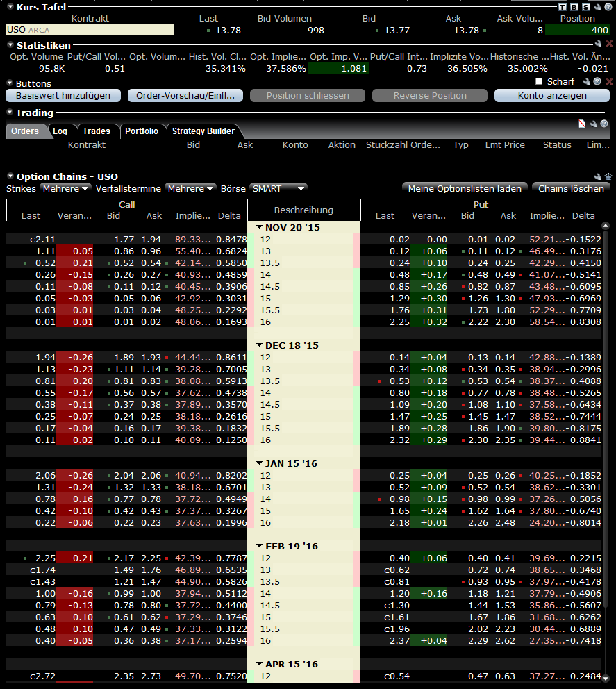
Task: Close the Statistiken panel with red X
Action: point(609,44)
